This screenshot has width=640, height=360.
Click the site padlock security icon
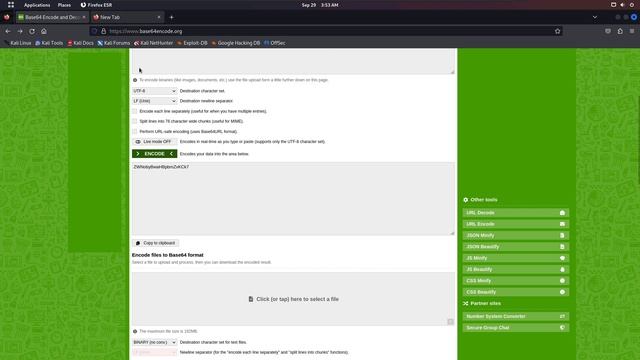(x=103, y=31)
